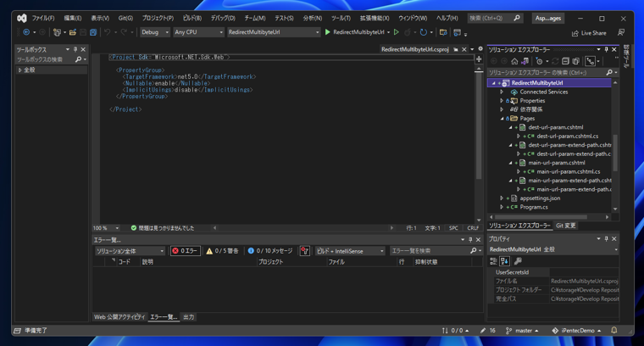Click the Solution Explorer home icon
The width and height of the screenshot is (644, 346).
click(514, 61)
